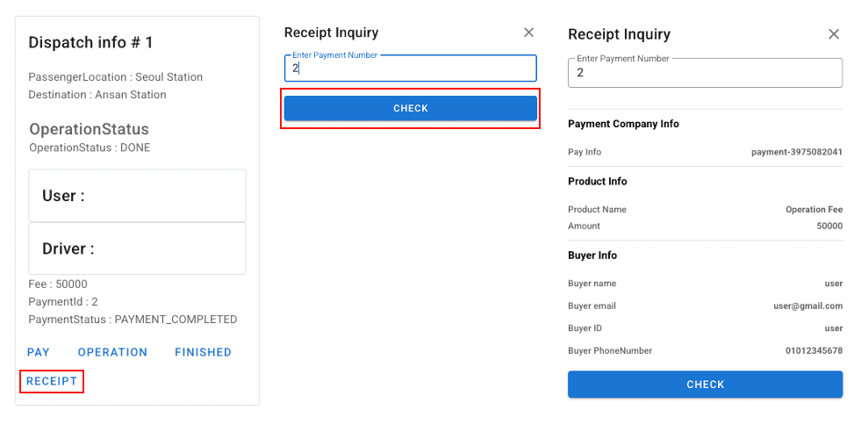Click the red-outlined CHECK button
The image size is (868, 425).
[x=410, y=108]
